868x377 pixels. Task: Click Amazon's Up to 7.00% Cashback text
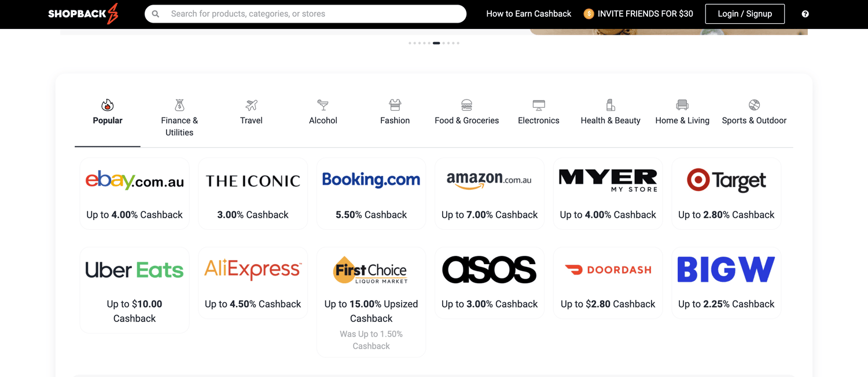490,215
